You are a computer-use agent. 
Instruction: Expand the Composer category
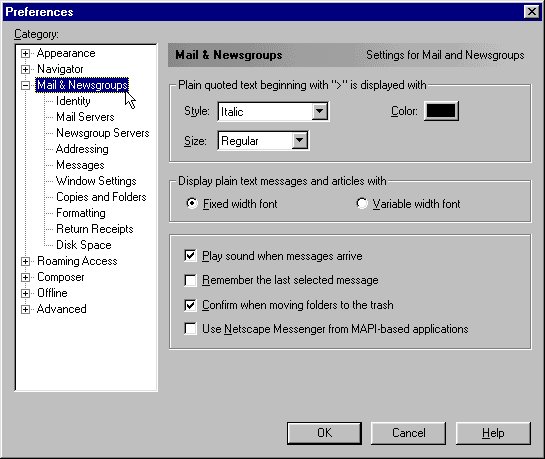(25, 277)
